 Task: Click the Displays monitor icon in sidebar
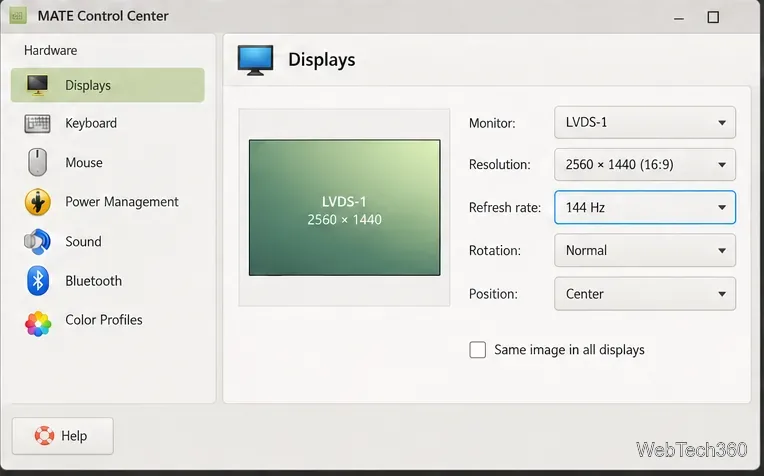(38, 85)
